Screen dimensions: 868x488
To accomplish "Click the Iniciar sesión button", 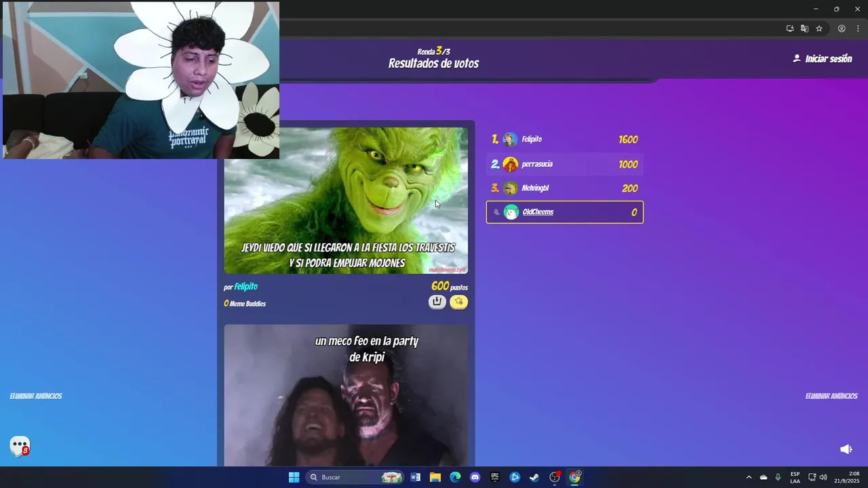I will [822, 59].
